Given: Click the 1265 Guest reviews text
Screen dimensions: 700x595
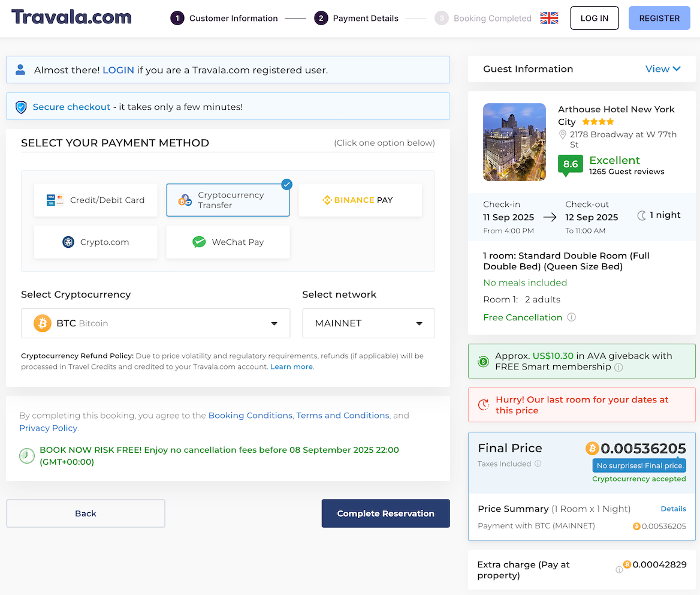Looking at the screenshot, I should (626, 172).
